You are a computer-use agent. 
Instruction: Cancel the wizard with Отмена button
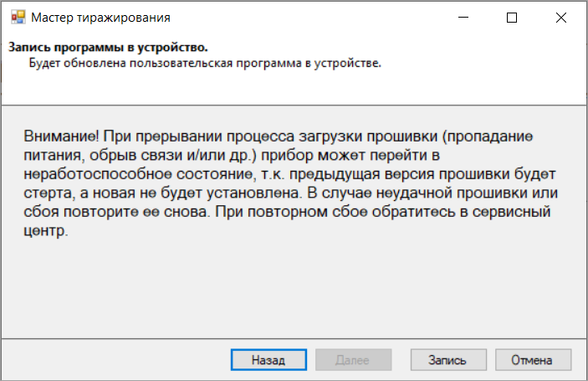(x=534, y=360)
